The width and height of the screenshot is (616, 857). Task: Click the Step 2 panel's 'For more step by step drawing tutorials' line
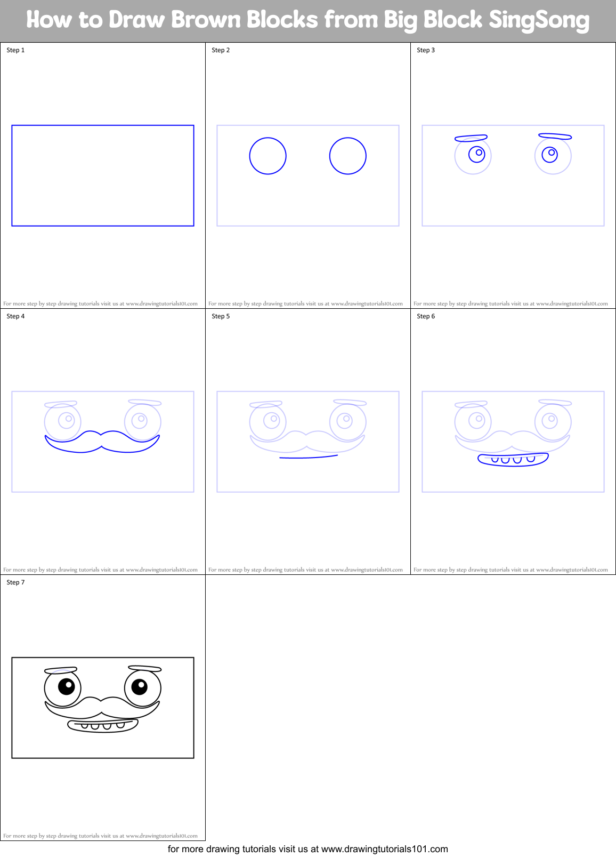tap(305, 303)
